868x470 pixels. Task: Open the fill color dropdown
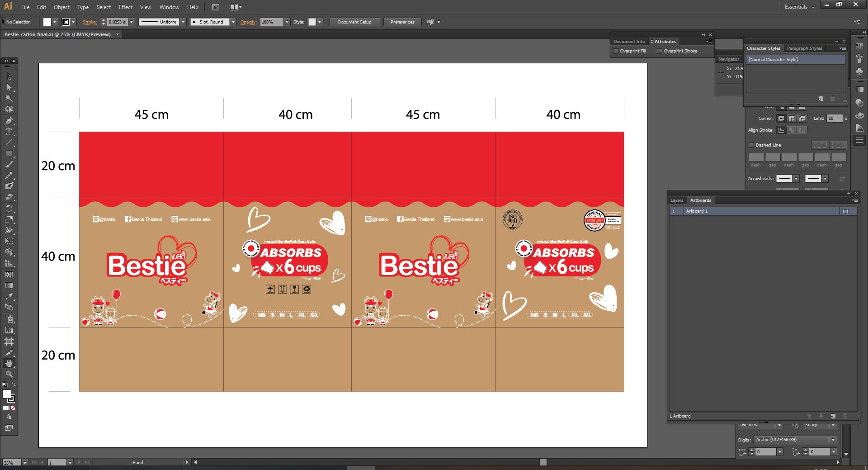[x=55, y=22]
